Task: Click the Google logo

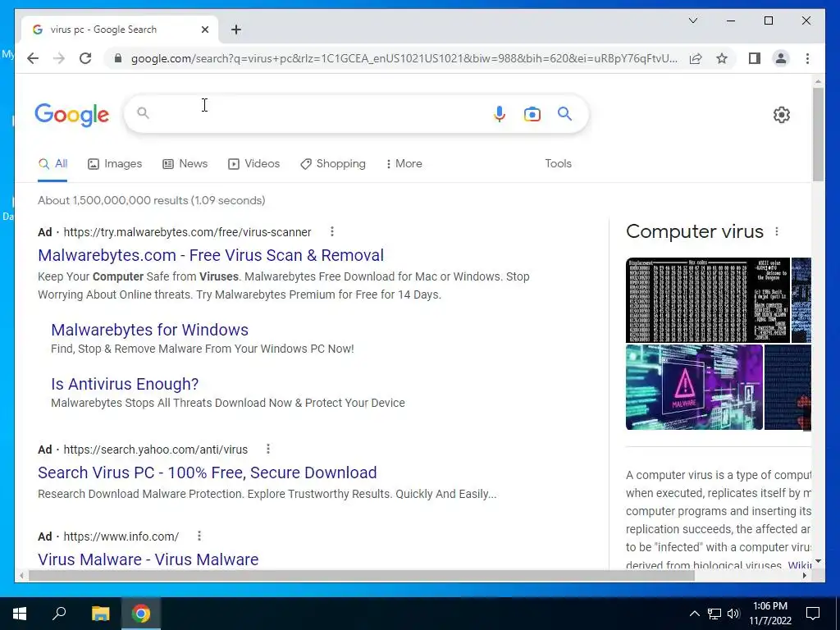Action: coord(72,115)
